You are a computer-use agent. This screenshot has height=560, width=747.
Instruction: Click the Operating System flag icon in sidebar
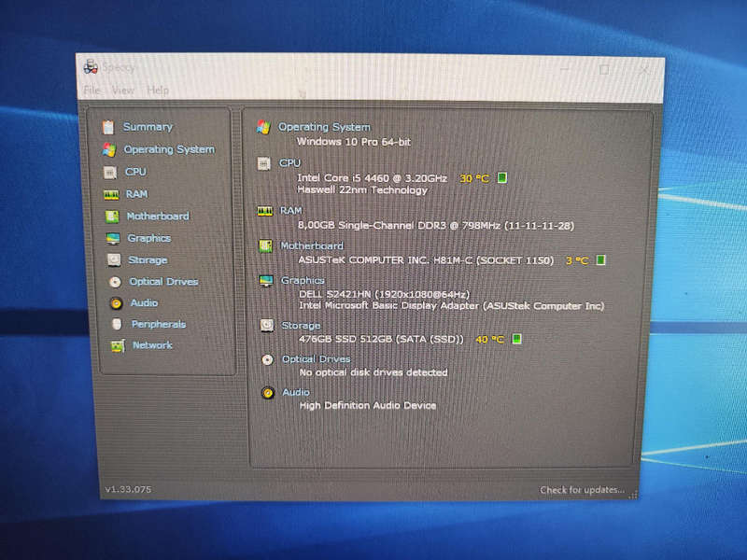[109, 150]
